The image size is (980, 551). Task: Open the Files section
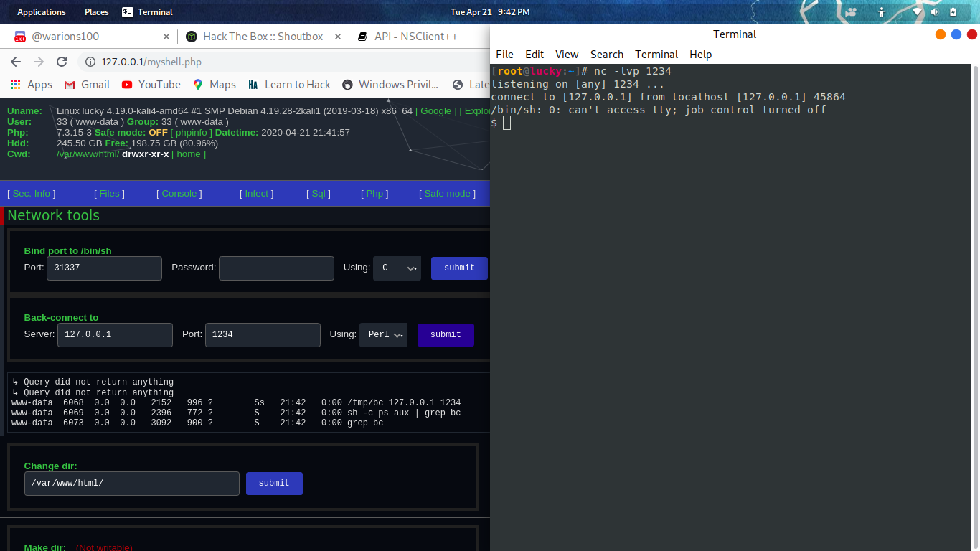[109, 194]
